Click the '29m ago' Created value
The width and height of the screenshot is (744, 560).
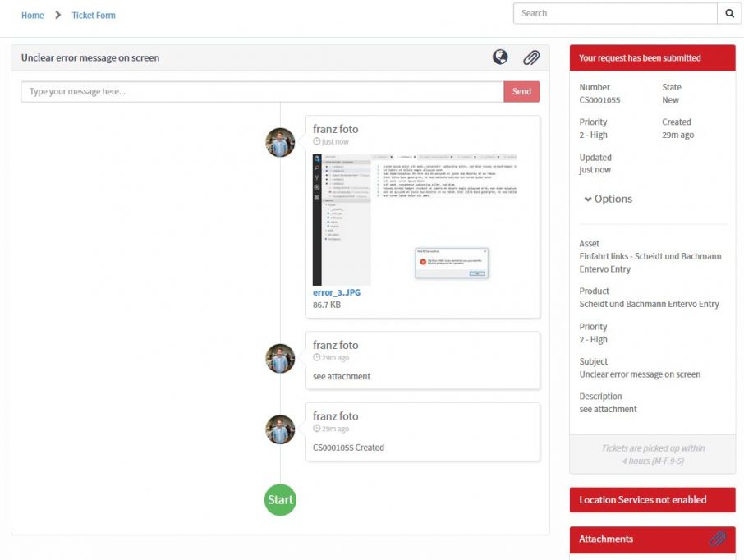[678, 135]
